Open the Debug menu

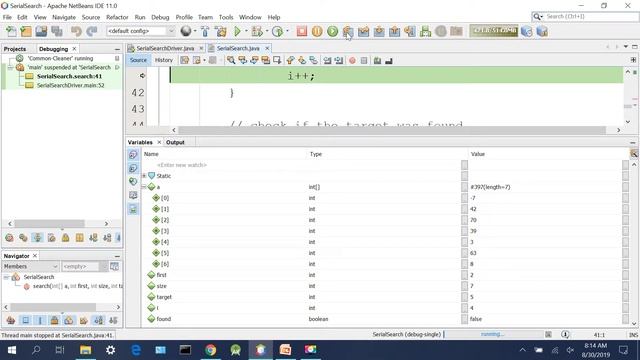click(160, 17)
